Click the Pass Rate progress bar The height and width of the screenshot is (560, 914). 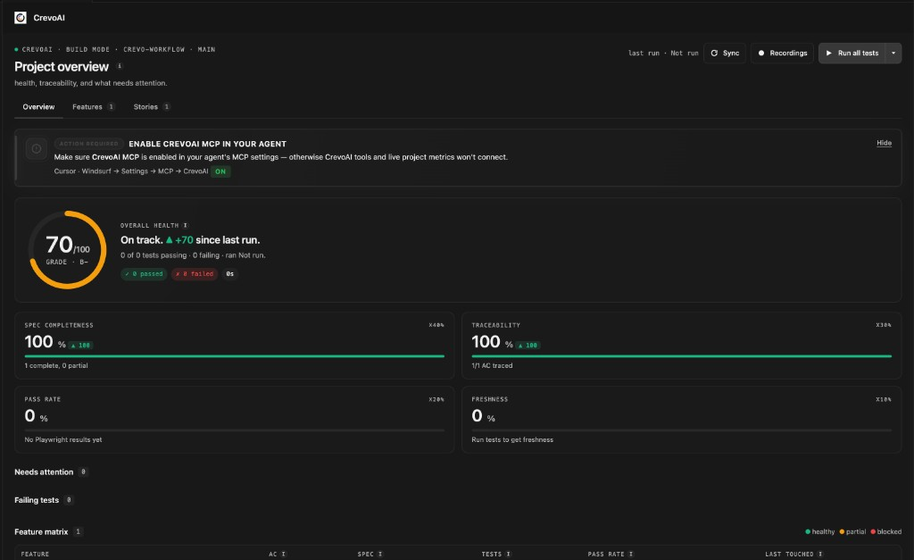click(234, 430)
